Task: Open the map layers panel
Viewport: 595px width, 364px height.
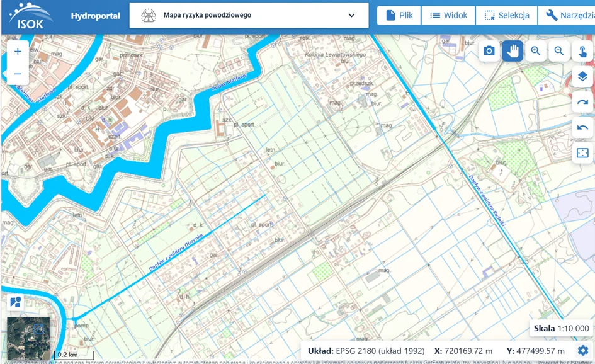Action: 582,77
